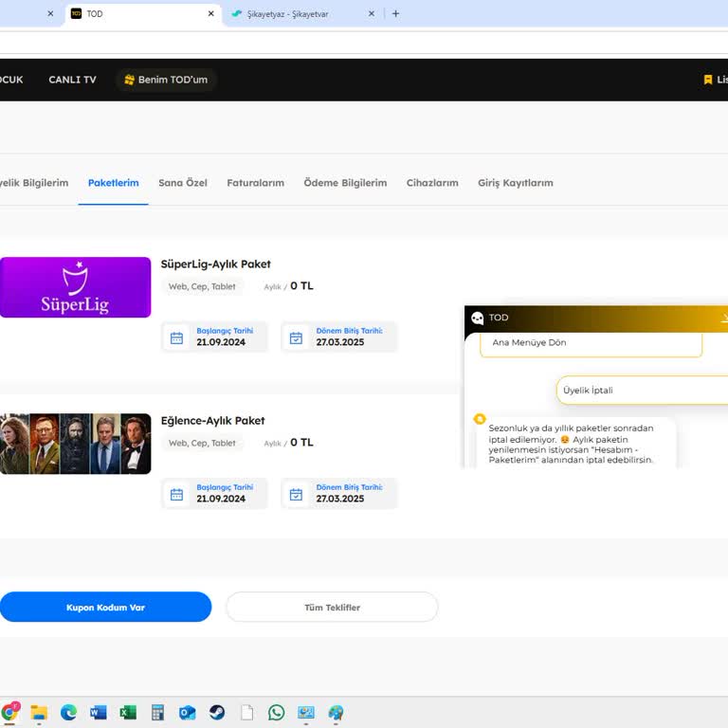This screenshot has height=728, width=728.
Task: Close the TOD browser tab
Action: pyautogui.click(x=210, y=13)
